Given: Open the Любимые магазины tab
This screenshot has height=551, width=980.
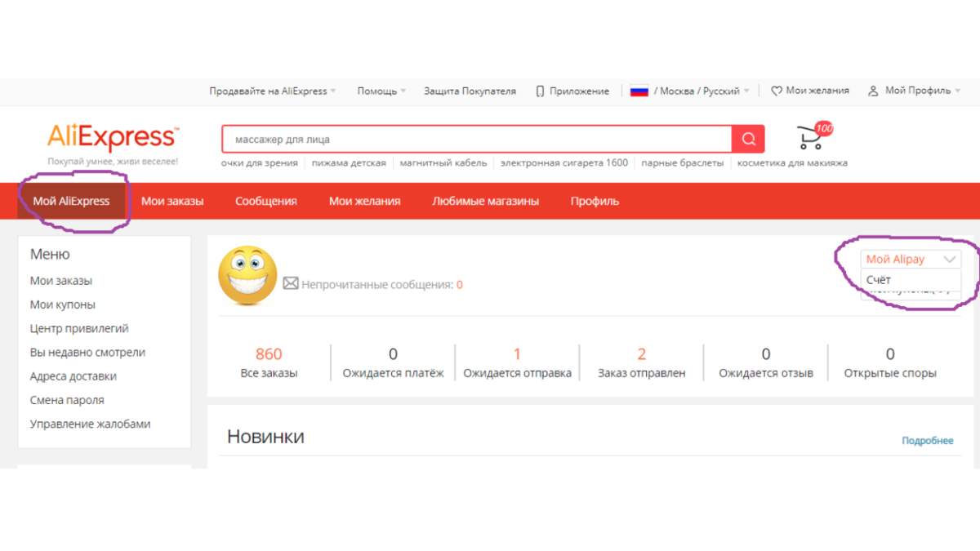Looking at the screenshot, I should click(485, 201).
